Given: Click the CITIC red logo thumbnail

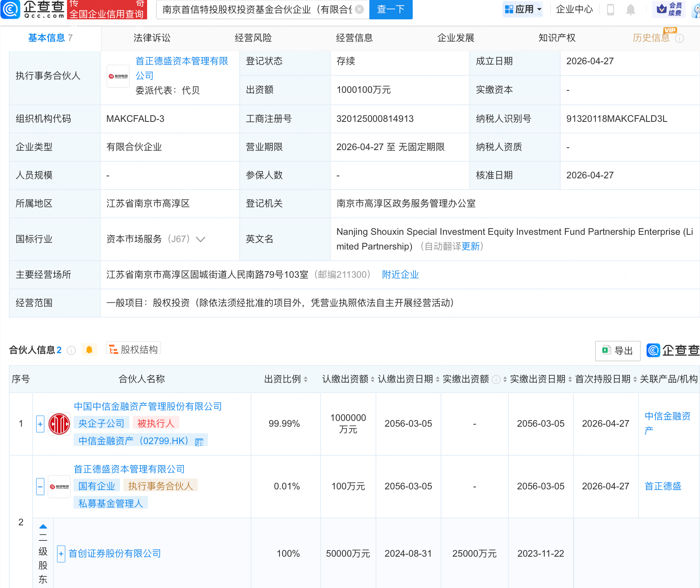Looking at the screenshot, I should tap(59, 424).
